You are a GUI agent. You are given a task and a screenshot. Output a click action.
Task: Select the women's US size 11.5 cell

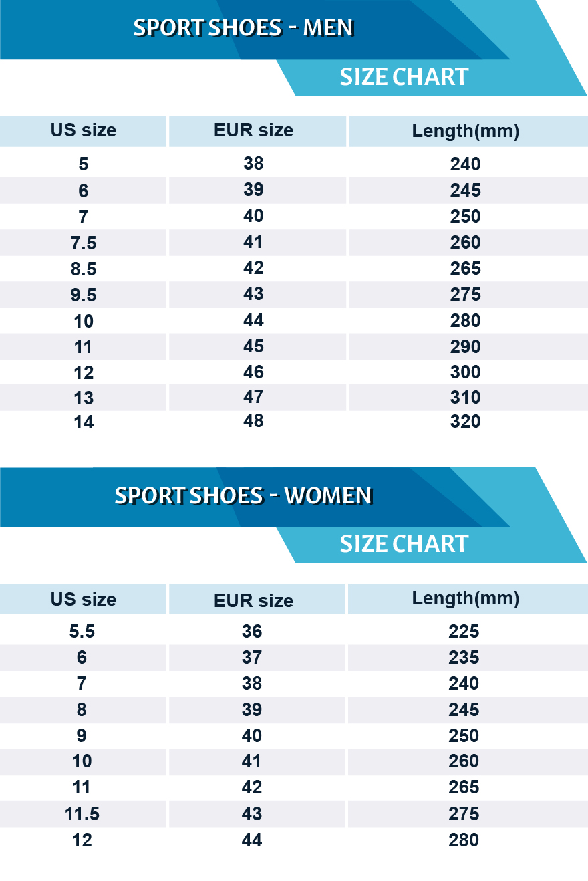click(x=82, y=814)
